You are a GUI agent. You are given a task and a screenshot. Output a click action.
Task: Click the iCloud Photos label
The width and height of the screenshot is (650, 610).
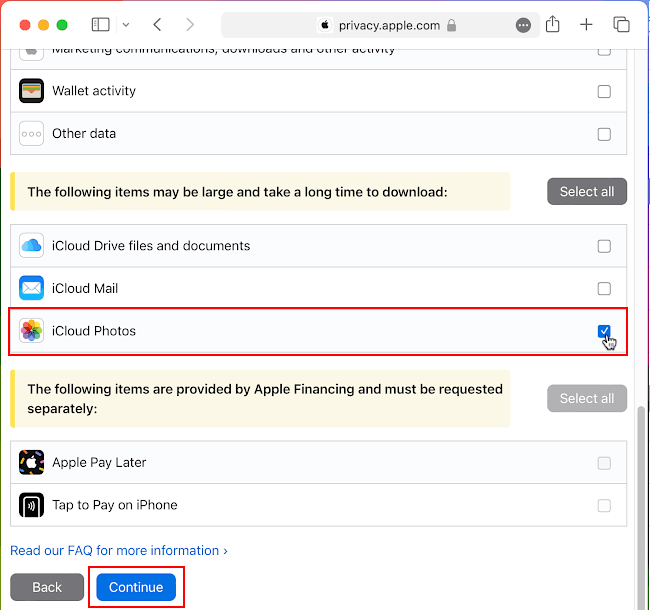click(94, 331)
